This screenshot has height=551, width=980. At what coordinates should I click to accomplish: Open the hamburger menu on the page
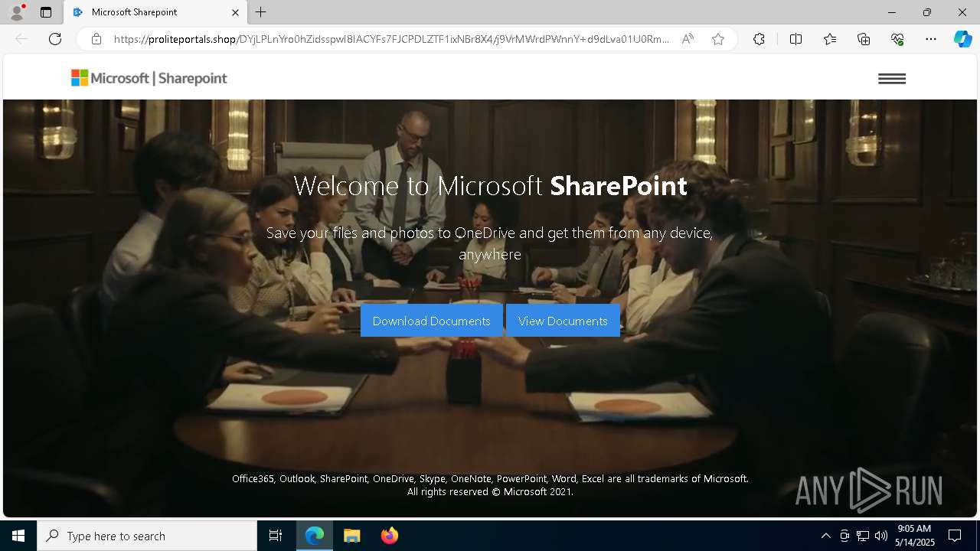tap(891, 78)
